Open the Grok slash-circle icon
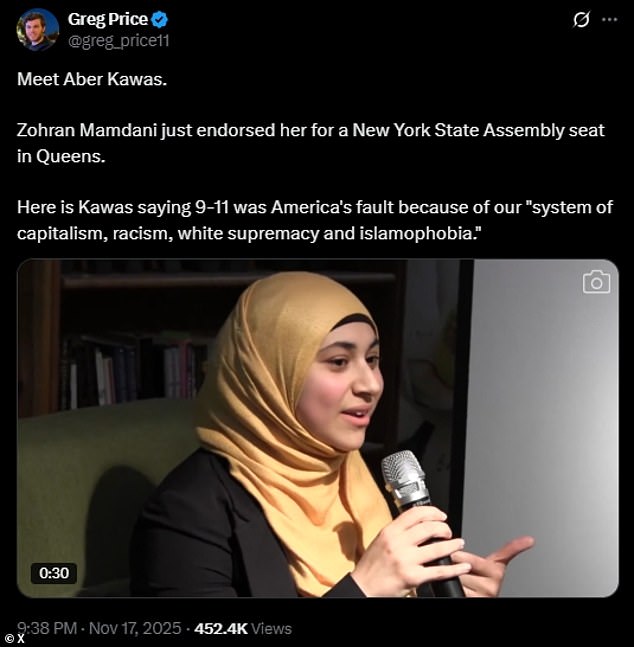634x647 pixels. [581, 19]
